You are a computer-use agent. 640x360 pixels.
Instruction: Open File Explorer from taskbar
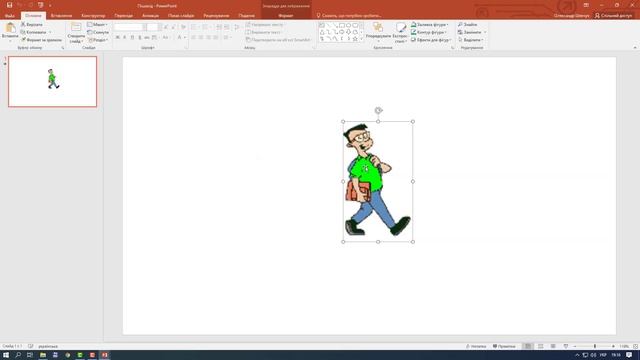tap(42, 355)
